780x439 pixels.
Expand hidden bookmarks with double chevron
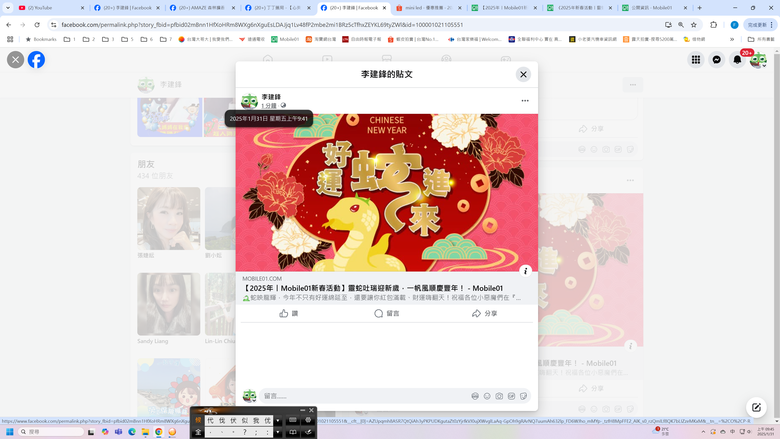coord(732,39)
